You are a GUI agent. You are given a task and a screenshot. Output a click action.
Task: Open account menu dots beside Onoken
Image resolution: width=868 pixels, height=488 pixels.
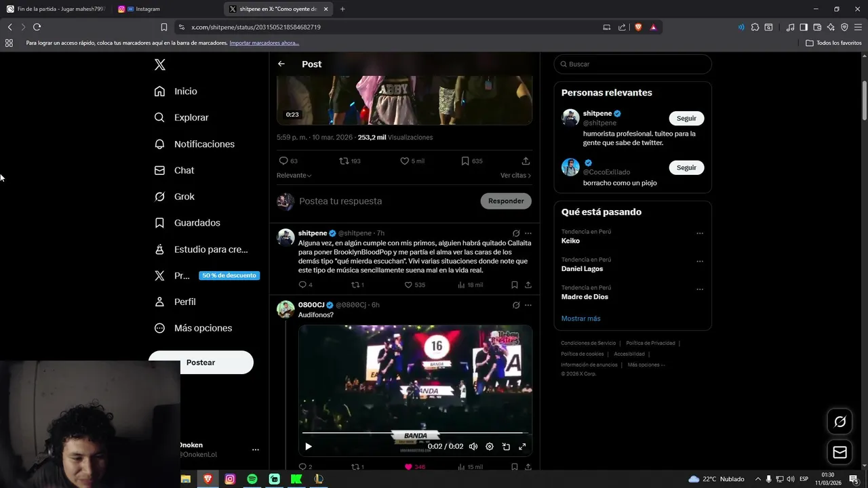(x=256, y=449)
